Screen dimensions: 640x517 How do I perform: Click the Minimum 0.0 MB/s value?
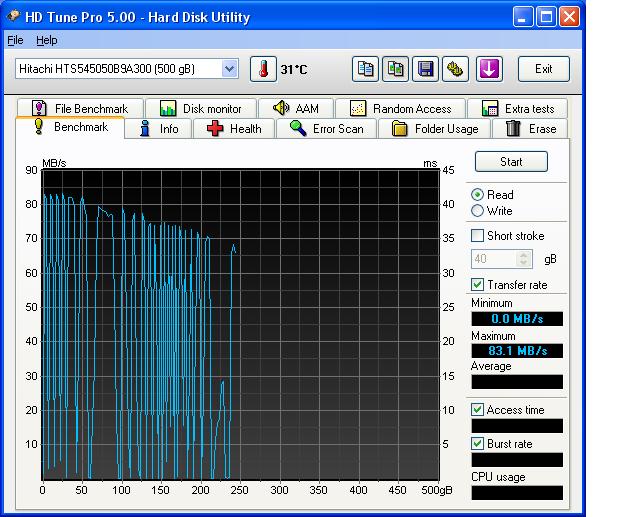pyautogui.click(x=517, y=319)
